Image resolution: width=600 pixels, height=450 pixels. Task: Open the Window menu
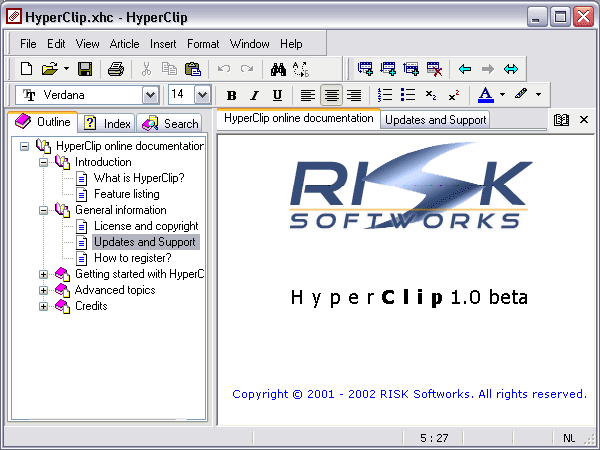(249, 44)
